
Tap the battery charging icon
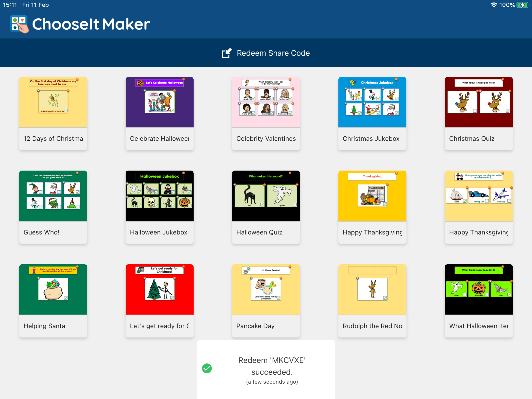[523, 5]
